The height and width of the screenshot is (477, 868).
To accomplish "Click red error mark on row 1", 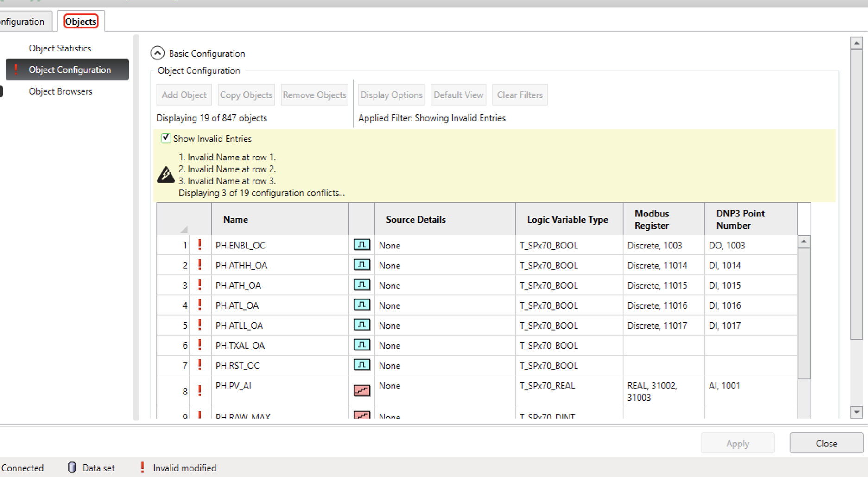I will coord(200,245).
